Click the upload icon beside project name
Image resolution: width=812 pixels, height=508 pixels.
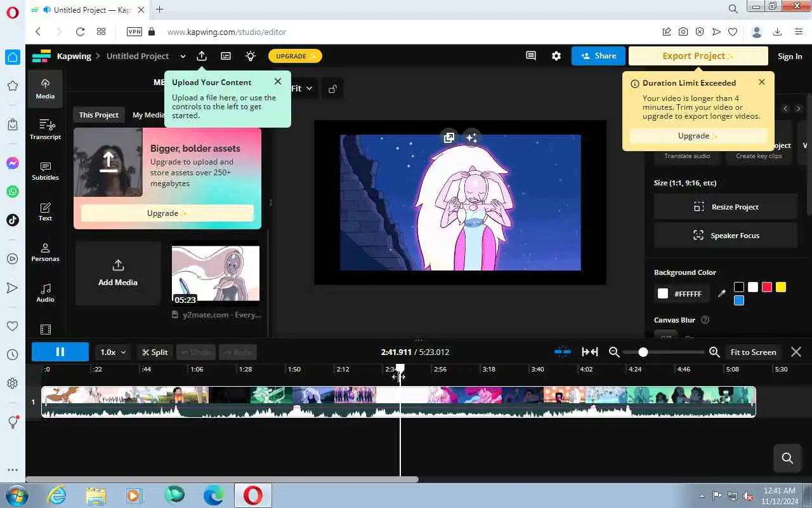pos(202,56)
